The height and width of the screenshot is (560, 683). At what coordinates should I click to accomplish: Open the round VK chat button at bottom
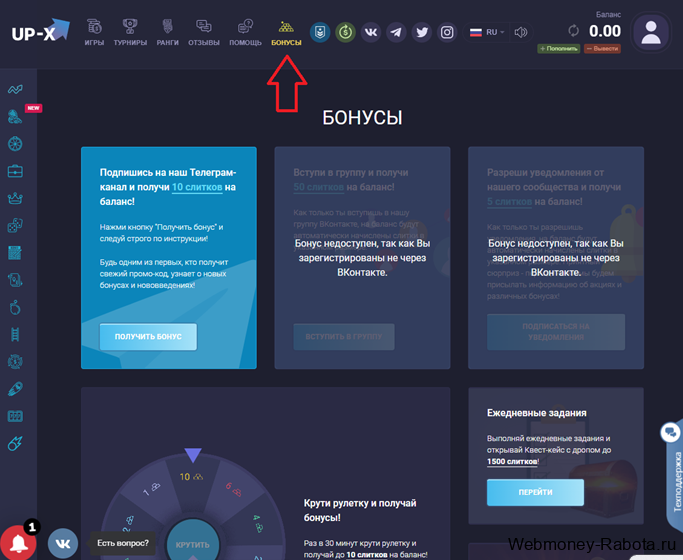click(63, 543)
